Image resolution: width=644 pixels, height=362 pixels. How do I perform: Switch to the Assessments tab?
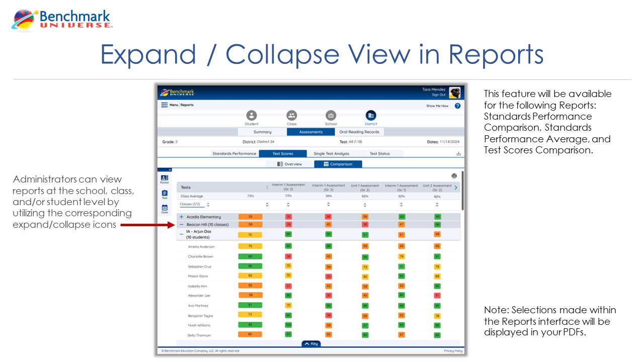click(x=311, y=132)
